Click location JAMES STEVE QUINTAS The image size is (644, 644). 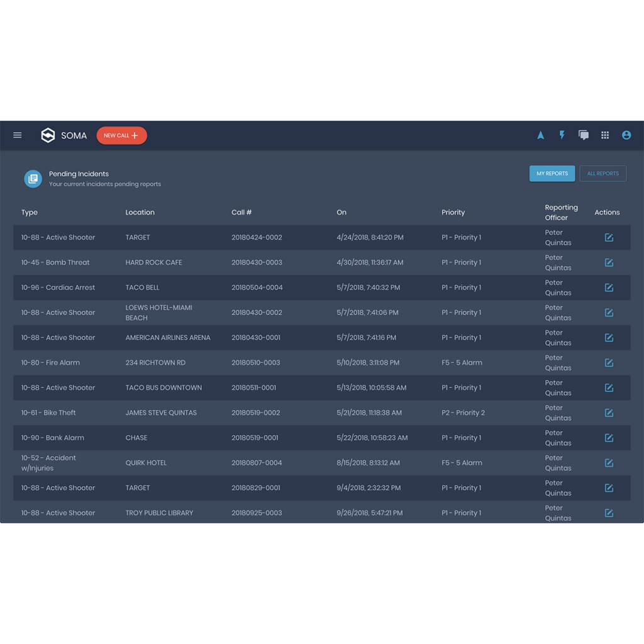click(x=161, y=413)
